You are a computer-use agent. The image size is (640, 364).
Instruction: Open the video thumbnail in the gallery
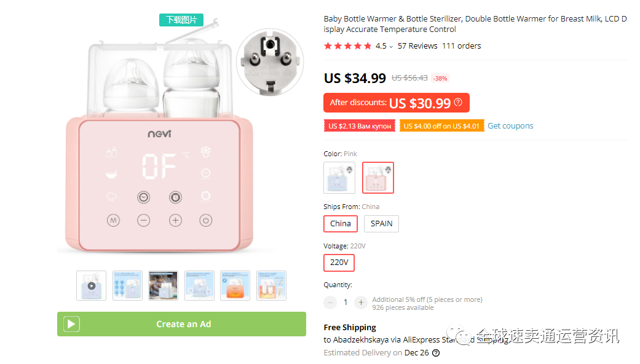[91, 285]
